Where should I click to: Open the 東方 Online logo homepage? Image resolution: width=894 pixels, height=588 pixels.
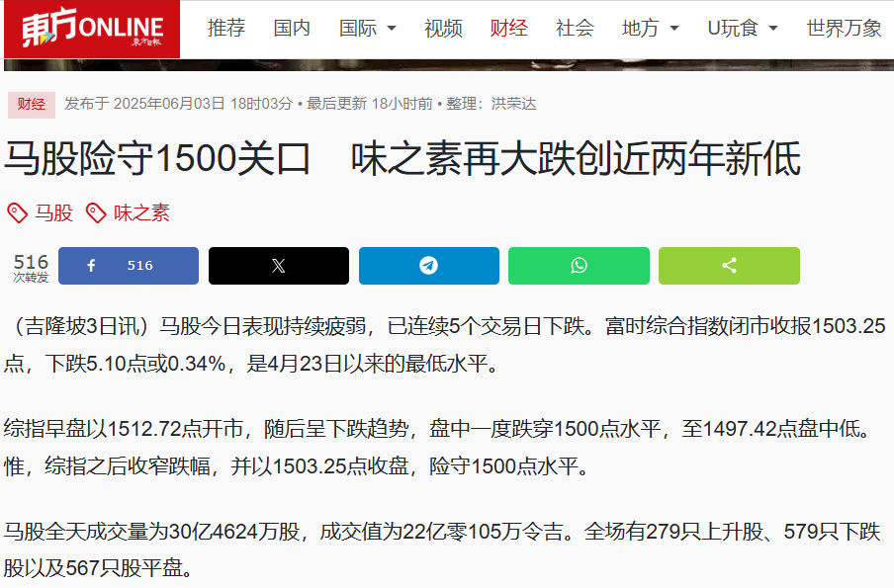pyautogui.click(x=92, y=29)
